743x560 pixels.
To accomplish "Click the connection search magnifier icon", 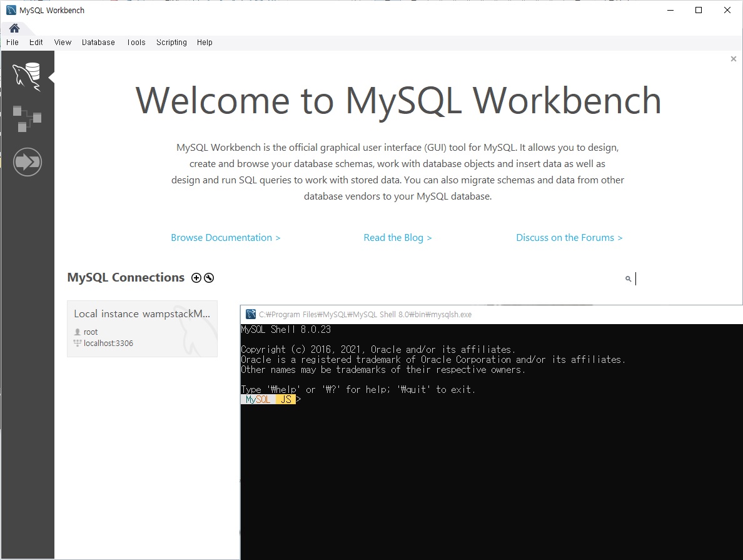I will [x=629, y=279].
